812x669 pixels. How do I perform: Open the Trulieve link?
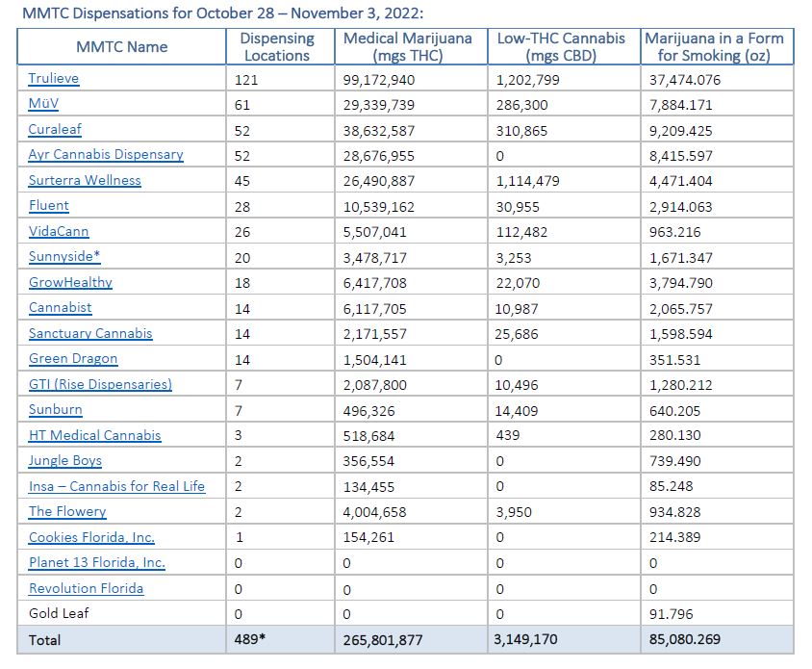point(54,79)
